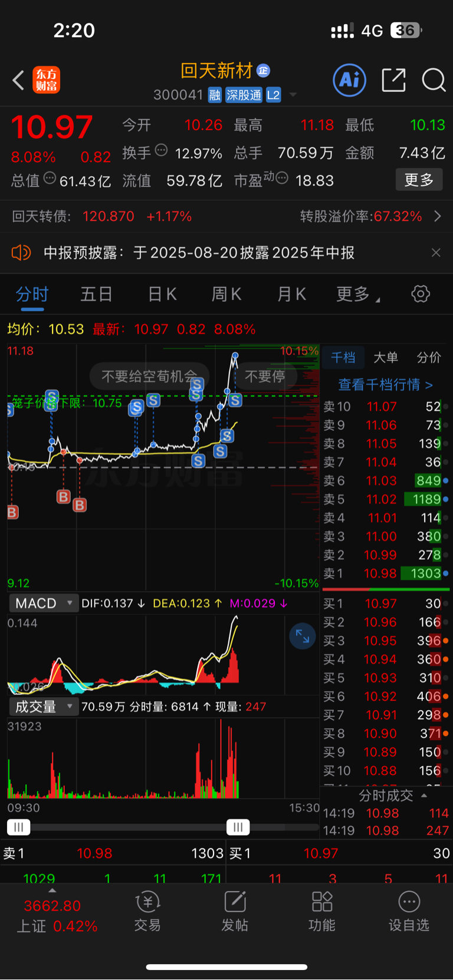
Task: Tap the 买6 10.92 order row
Action: pos(386,697)
